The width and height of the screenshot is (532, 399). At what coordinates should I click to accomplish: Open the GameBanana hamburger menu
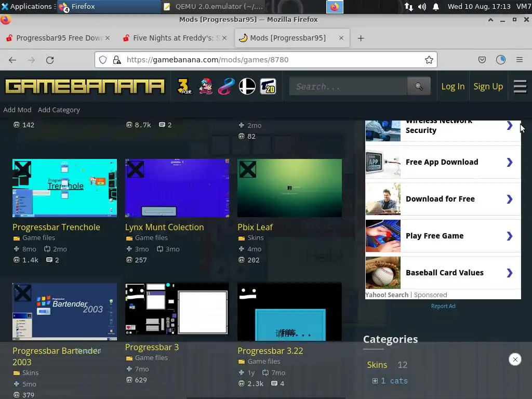[520, 86]
